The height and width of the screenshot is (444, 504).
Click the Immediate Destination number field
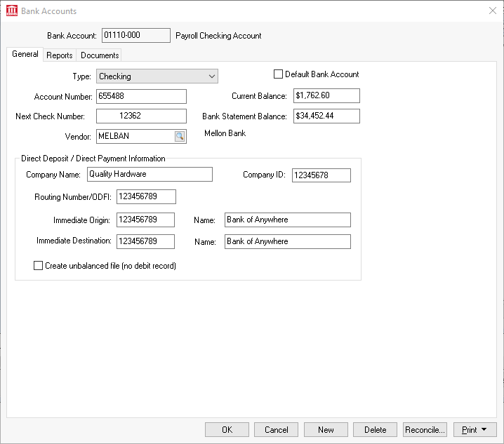(145, 241)
